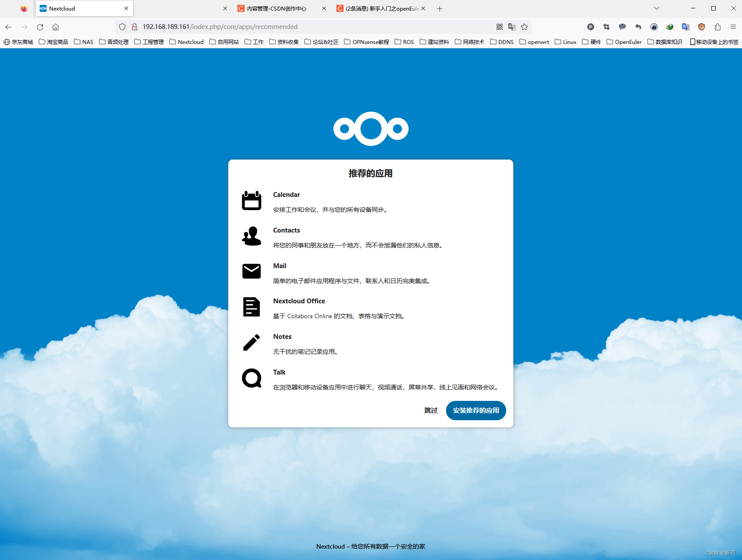Click the Talk speech bubble icon
Screen dimensions: 742x560
point(251,378)
